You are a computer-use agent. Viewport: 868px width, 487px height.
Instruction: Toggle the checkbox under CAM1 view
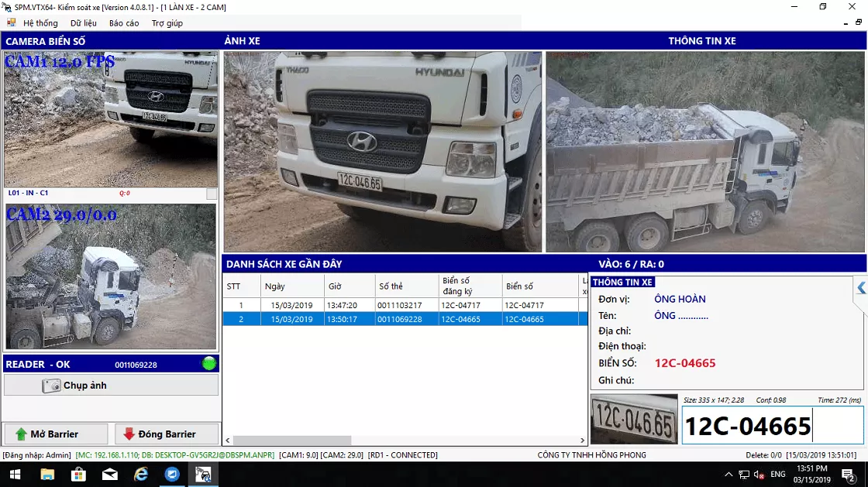click(212, 194)
